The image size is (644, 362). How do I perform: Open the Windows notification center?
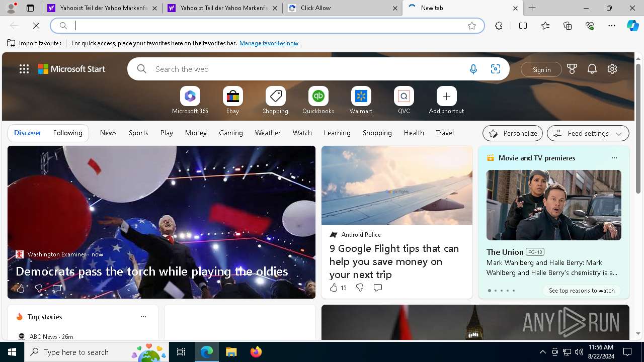pyautogui.click(x=627, y=352)
